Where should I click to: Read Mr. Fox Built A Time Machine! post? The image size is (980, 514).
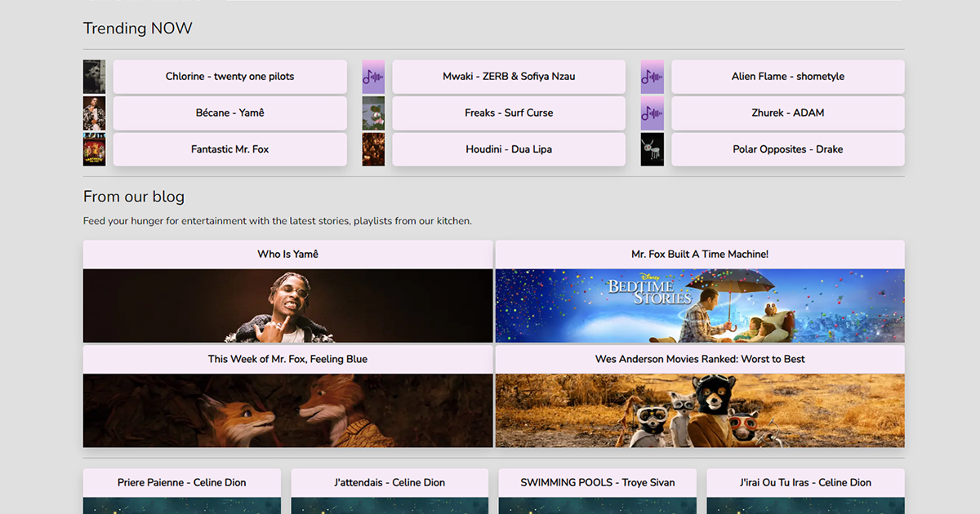point(700,255)
